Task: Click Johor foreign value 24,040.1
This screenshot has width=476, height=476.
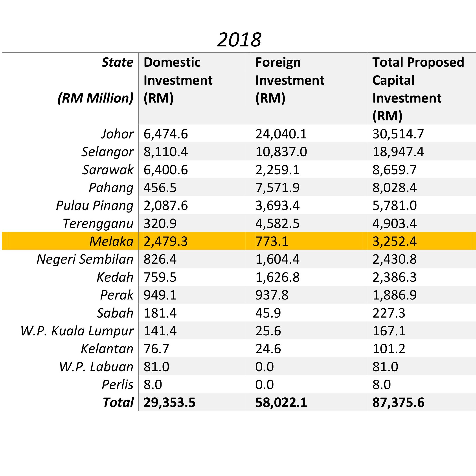Action: pos(281,134)
